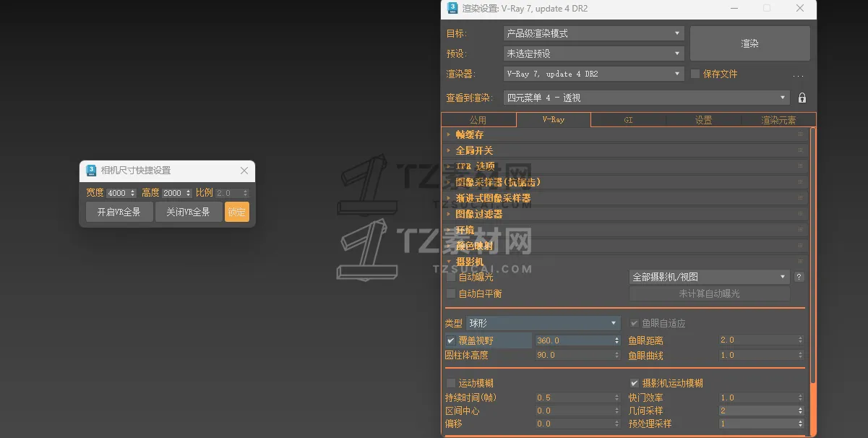Enable the 运动模糊 checkbox
Image resolution: width=868 pixels, height=438 pixels.
click(x=451, y=383)
